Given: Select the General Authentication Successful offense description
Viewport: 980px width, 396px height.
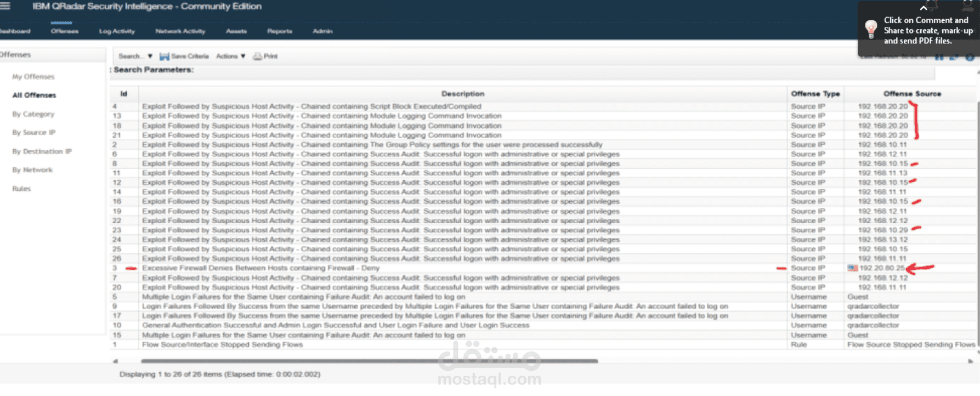Looking at the screenshot, I should [336, 325].
